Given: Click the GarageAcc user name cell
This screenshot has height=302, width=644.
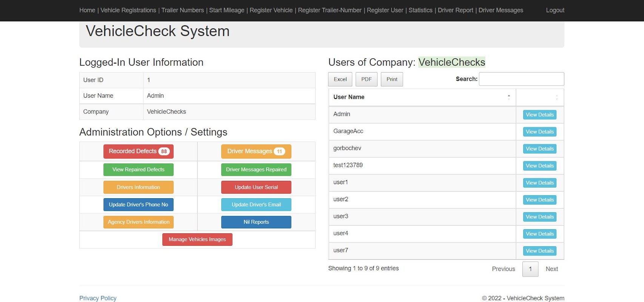Looking at the screenshot, I should coord(422,132).
